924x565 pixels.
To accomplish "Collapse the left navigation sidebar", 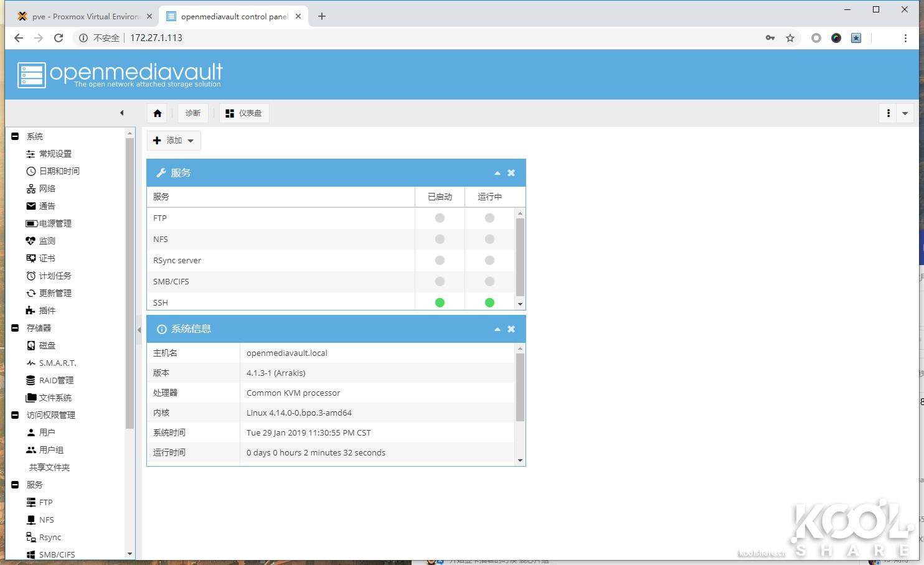I will click(122, 113).
